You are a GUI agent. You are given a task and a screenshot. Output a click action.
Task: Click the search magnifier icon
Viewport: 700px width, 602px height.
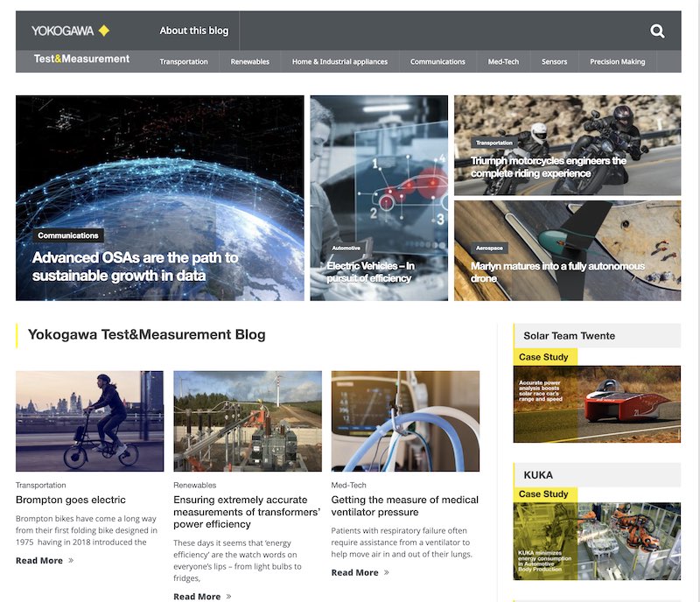657,31
